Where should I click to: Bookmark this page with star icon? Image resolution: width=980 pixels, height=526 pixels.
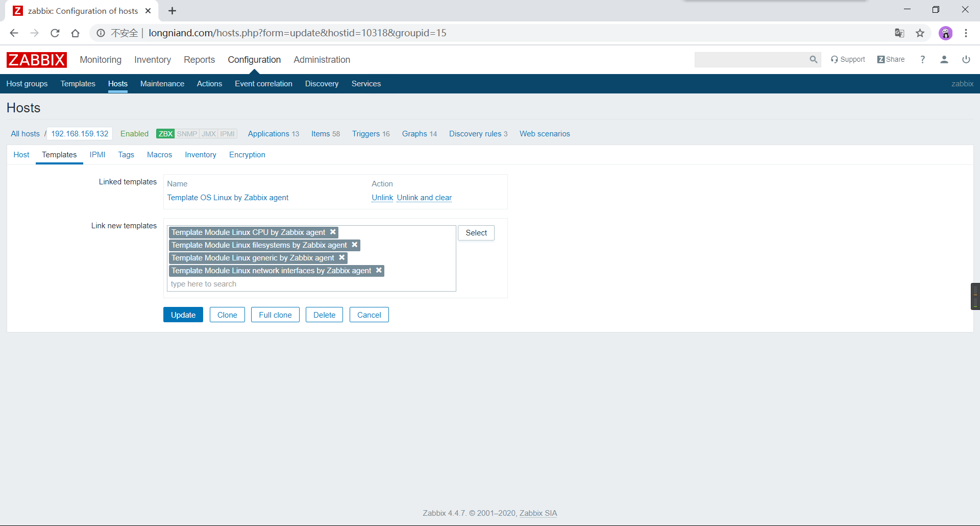coord(920,33)
